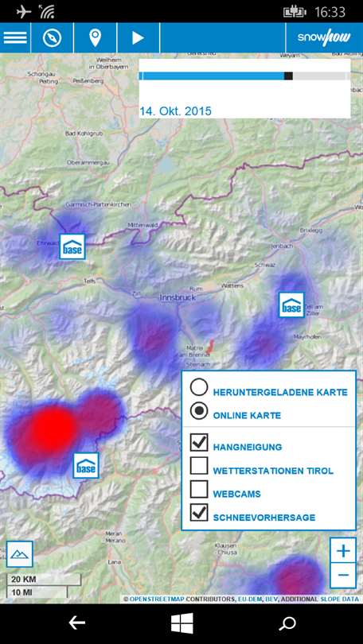
Task: Open the base marker near the red snow area
Action: click(x=86, y=465)
